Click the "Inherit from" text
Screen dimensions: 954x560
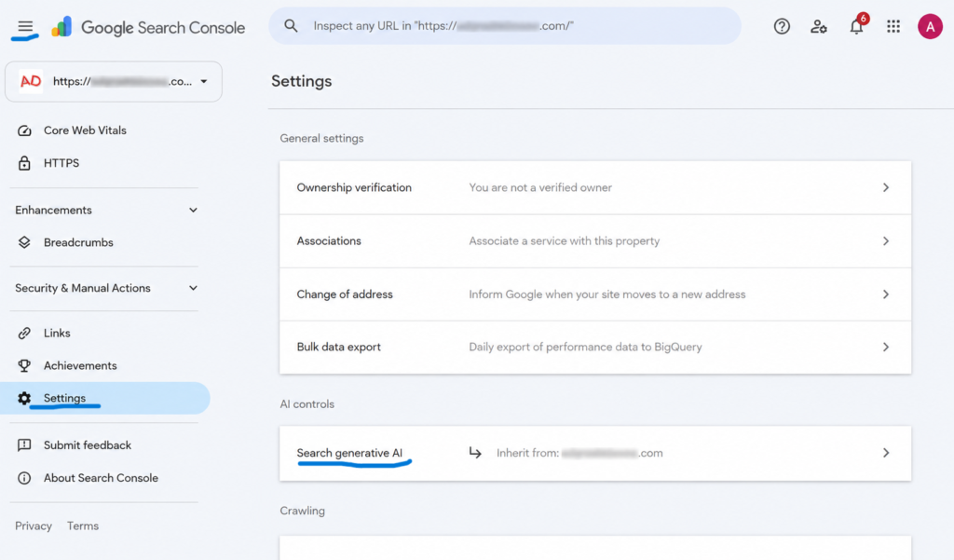pyautogui.click(x=527, y=453)
